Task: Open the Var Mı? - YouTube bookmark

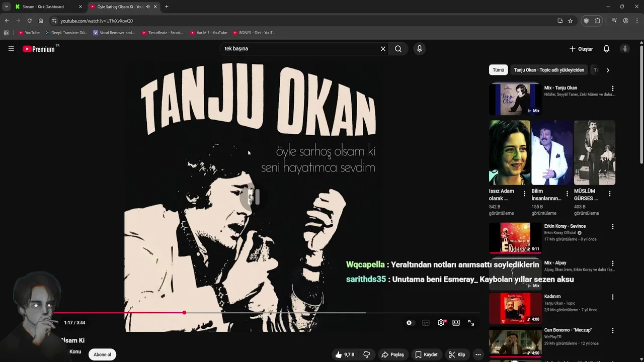Action: coord(208,33)
